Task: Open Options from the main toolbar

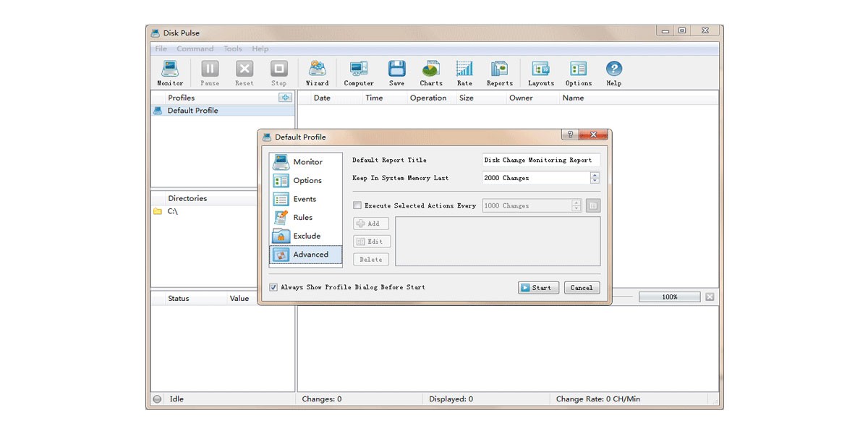Action: [x=578, y=73]
